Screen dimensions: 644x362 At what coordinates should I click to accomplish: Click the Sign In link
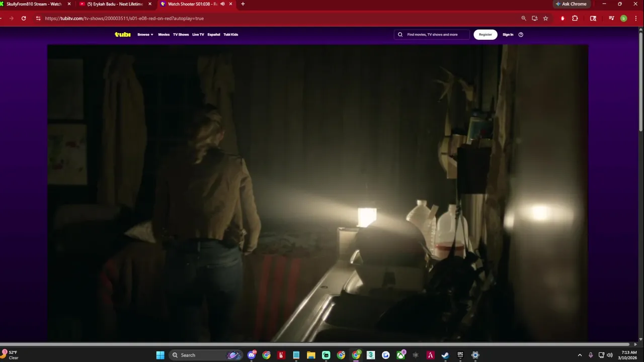click(x=508, y=35)
